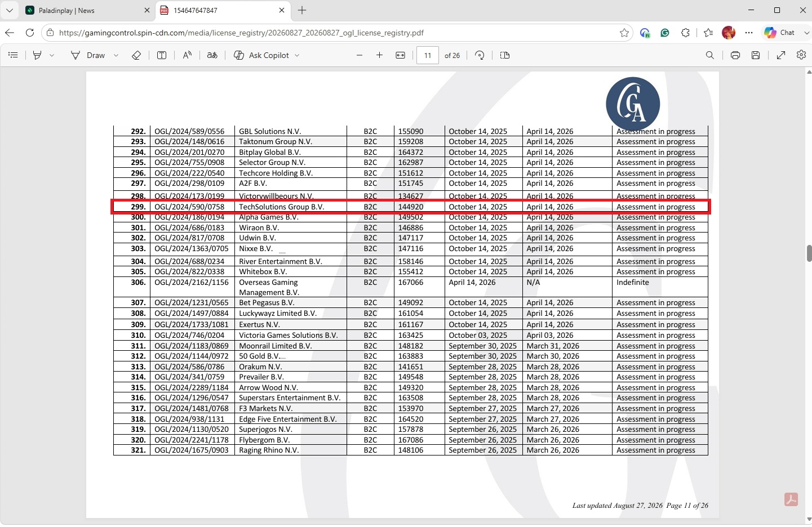812x527 pixels.
Task: Toggle the fit to width button
Action: [401, 55]
